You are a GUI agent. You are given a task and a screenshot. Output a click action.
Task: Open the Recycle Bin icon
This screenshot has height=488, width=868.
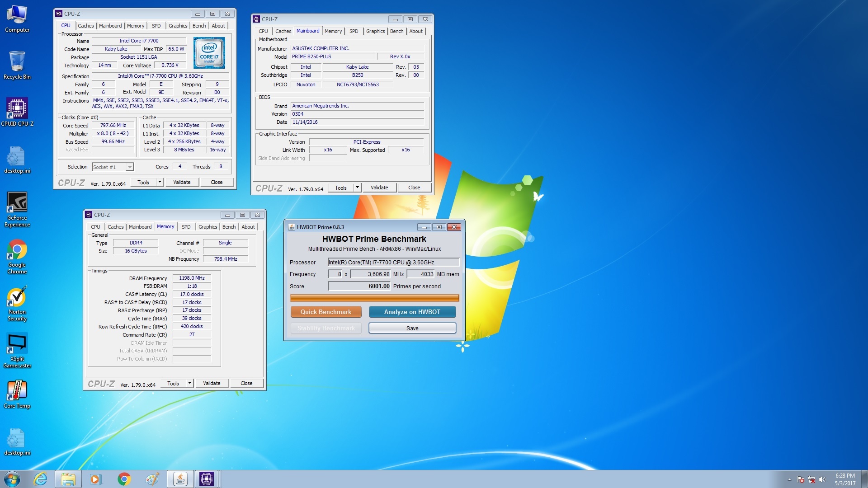pos(17,66)
